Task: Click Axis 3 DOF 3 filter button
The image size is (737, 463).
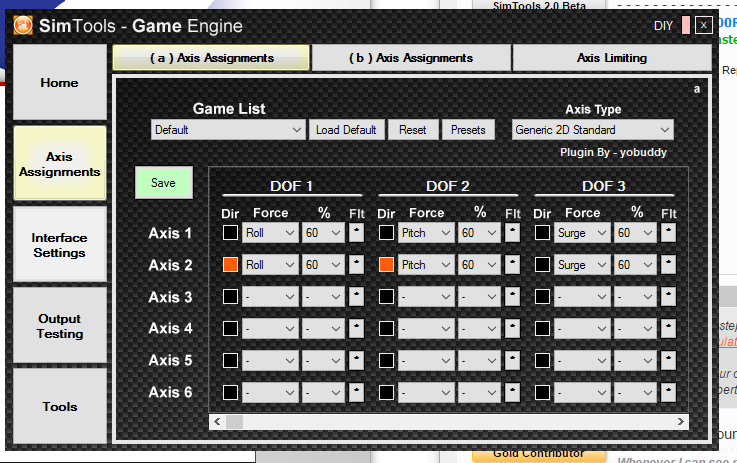Action: tap(668, 297)
